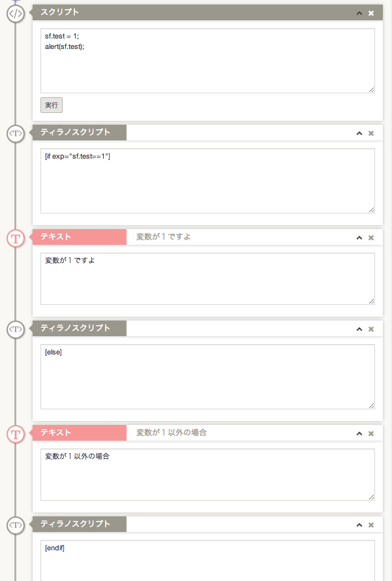Collapse the 変数が１ですよ text block

[x=359, y=238]
